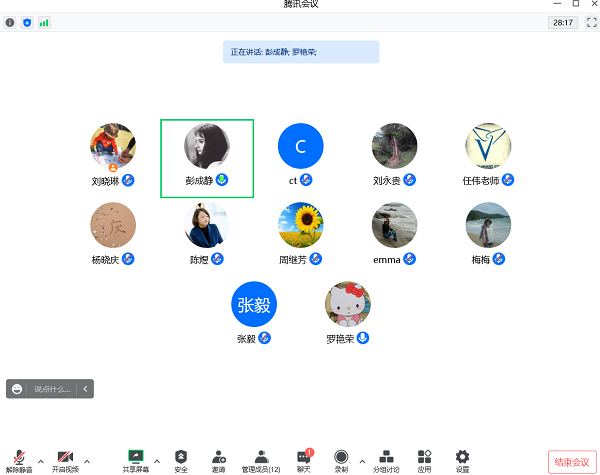Click the red 结束会议 button
The height and width of the screenshot is (475, 600).
570,461
